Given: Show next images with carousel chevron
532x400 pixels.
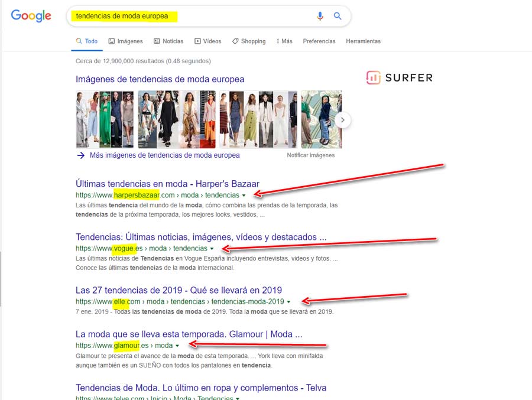Looking at the screenshot, I should 343,120.
